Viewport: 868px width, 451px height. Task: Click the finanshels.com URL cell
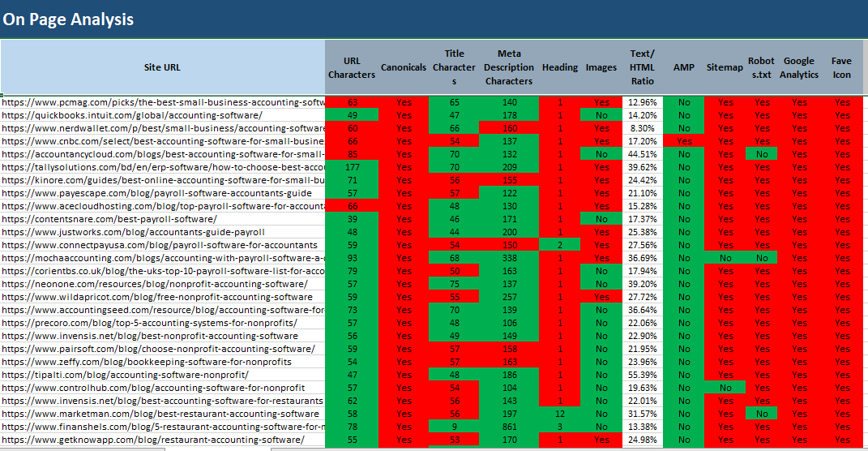click(163, 427)
